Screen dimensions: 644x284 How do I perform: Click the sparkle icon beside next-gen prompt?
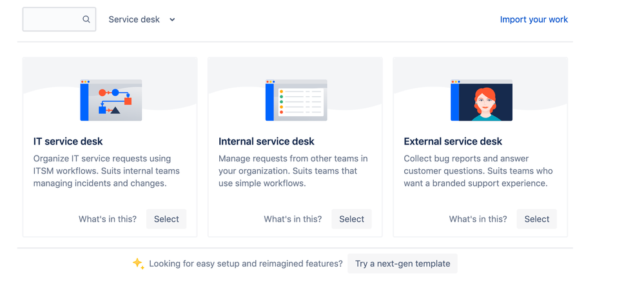click(x=139, y=263)
